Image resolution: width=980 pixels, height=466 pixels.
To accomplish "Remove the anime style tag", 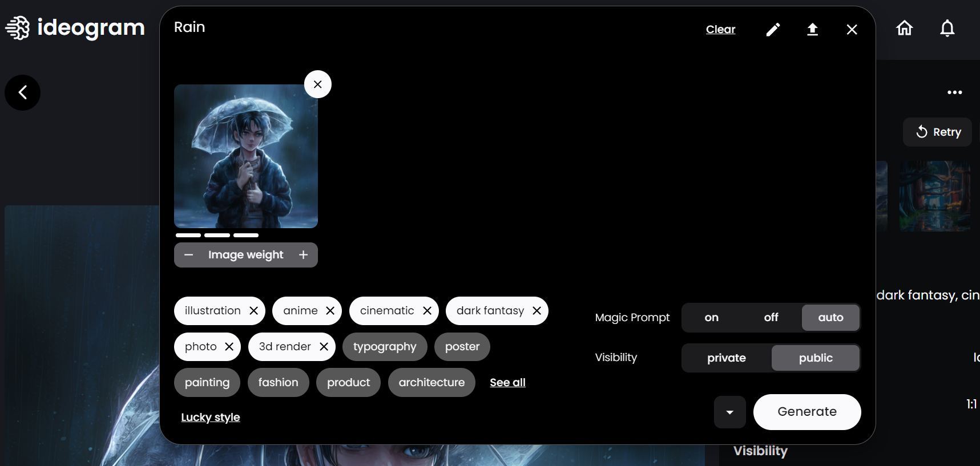I will 330,311.
